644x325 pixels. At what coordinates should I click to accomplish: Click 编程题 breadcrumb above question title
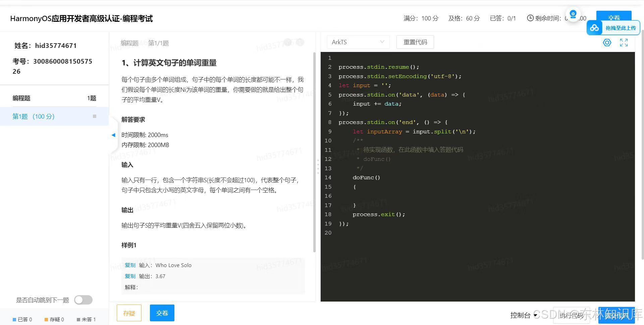pos(129,43)
